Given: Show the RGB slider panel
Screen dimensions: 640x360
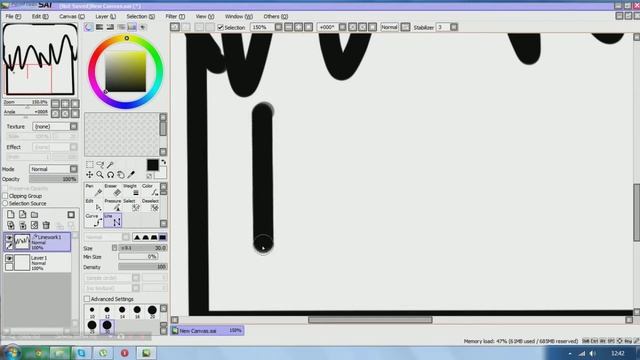Looking at the screenshot, I should (x=99, y=27).
